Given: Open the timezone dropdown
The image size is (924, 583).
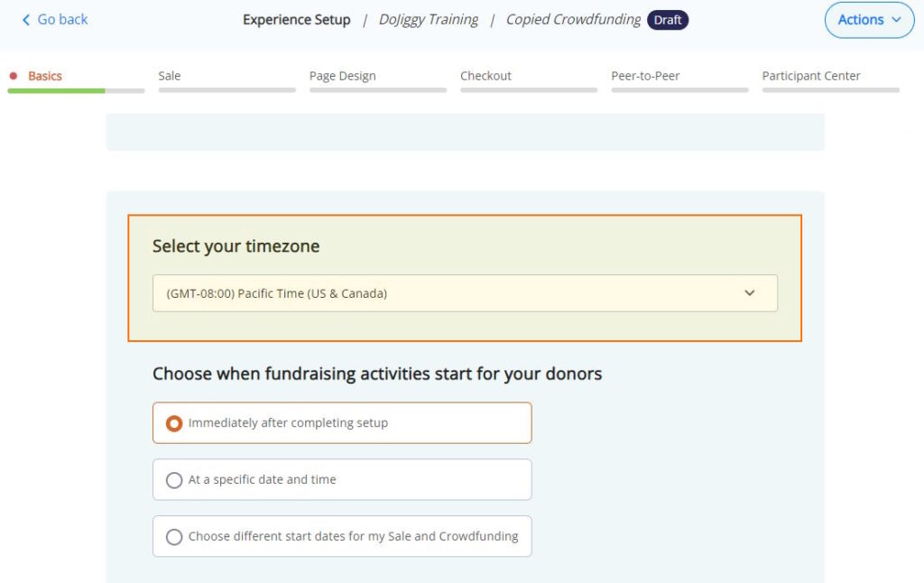Looking at the screenshot, I should 465,293.
